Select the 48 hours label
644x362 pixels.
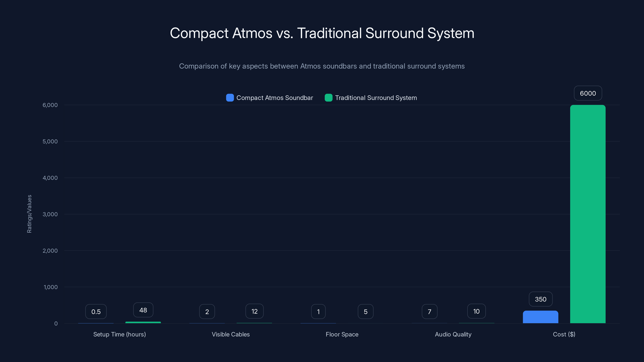[x=143, y=310]
